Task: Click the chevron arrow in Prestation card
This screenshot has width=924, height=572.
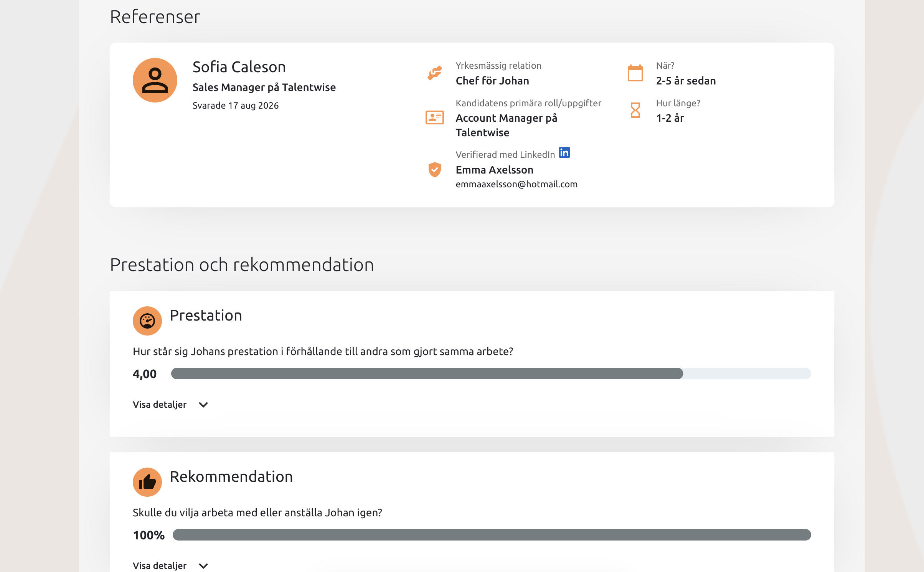Action: [203, 405]
